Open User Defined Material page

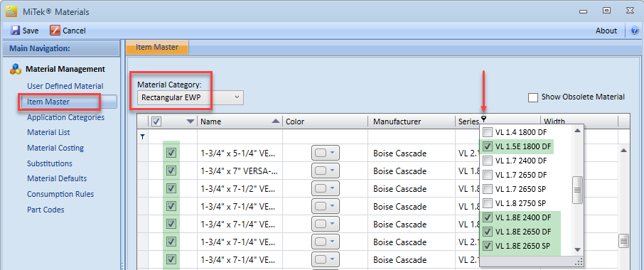tap(65, 86)
